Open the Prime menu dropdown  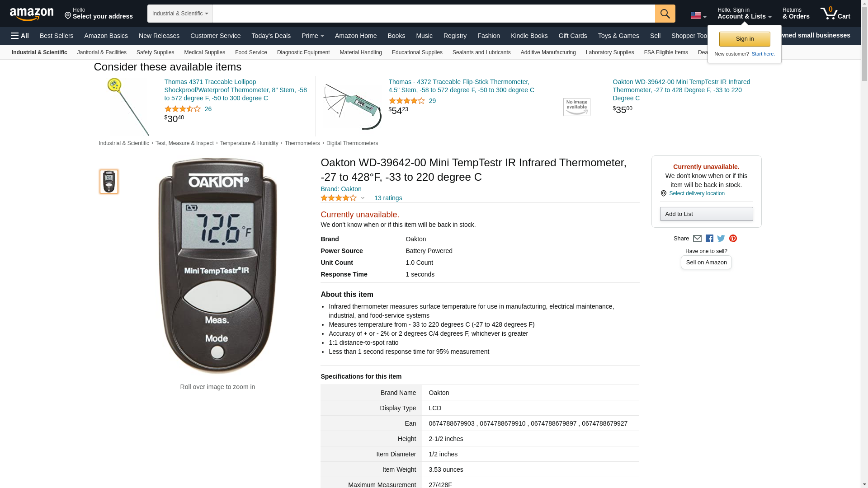313,36
